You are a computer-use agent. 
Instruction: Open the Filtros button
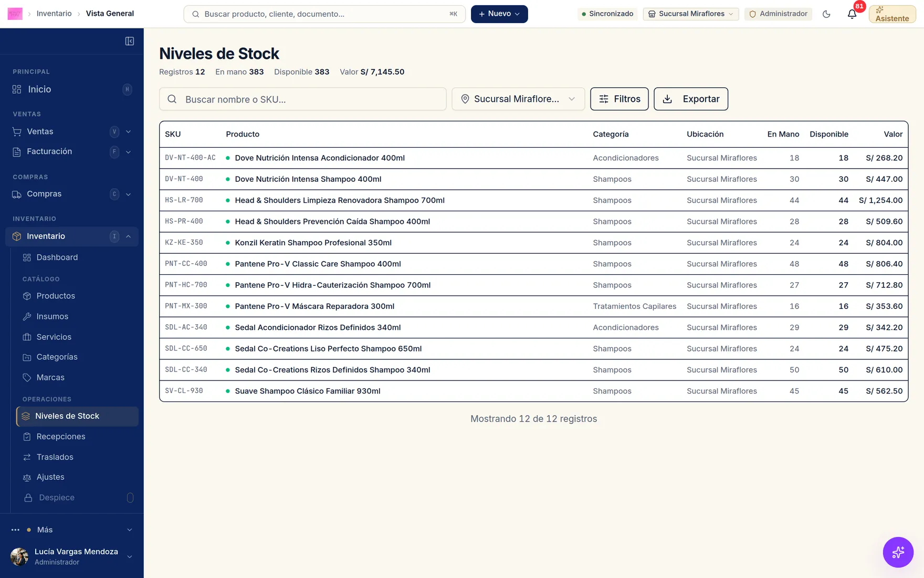(619, 99)
